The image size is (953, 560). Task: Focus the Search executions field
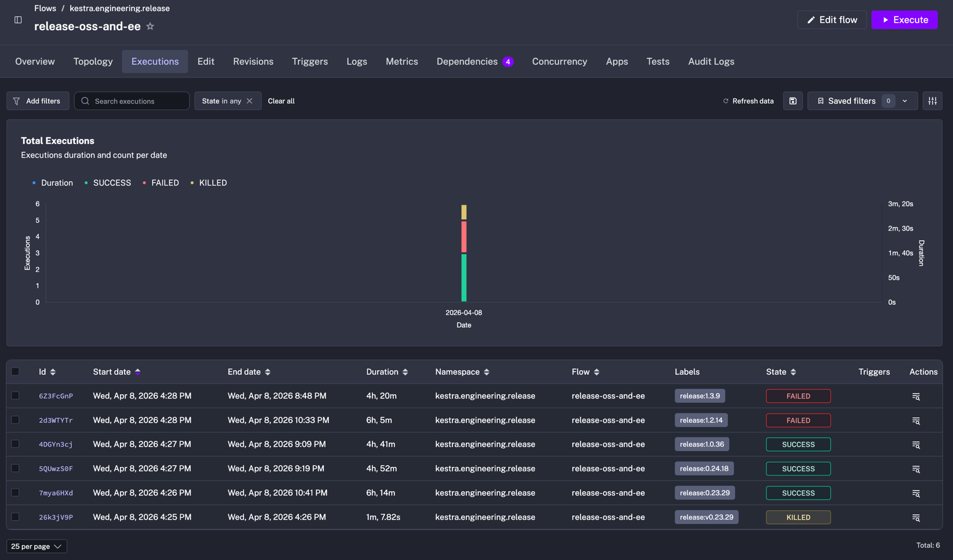(x=132, y=101)
